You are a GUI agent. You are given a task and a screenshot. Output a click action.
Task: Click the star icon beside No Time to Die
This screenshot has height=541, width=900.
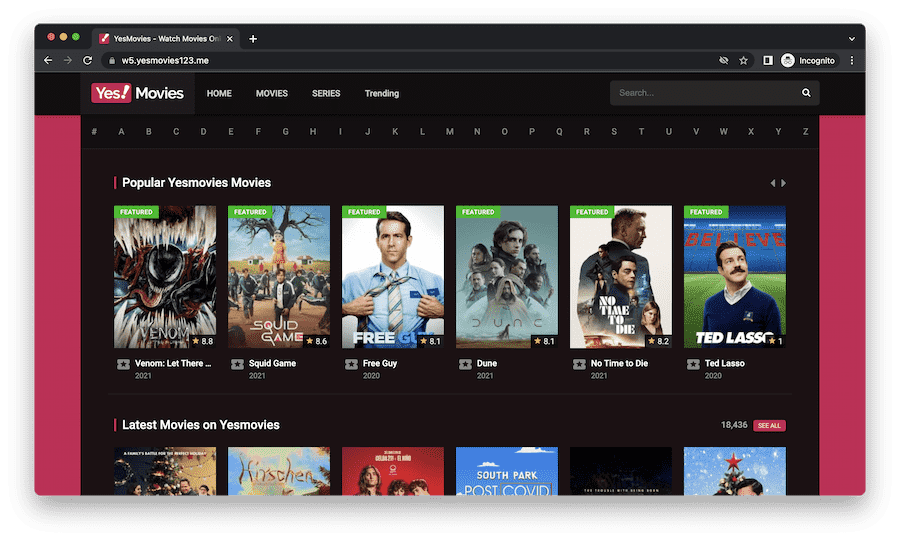(579, 364)
